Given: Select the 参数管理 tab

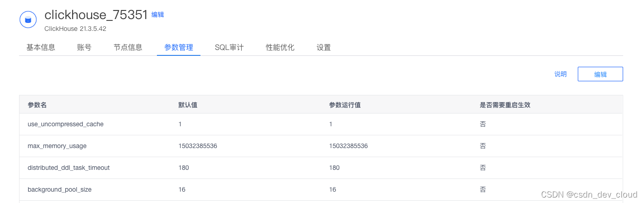Looking at the screenshot, I should (179, 47).
